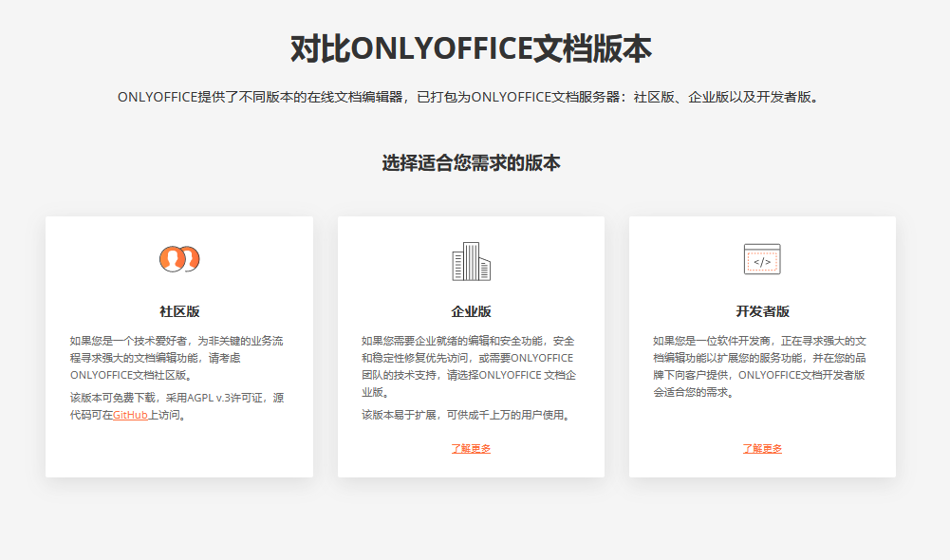Click the subheading 选择适合您需求的版本
This screenshot has height=560, width=950.
coord(471,163)
